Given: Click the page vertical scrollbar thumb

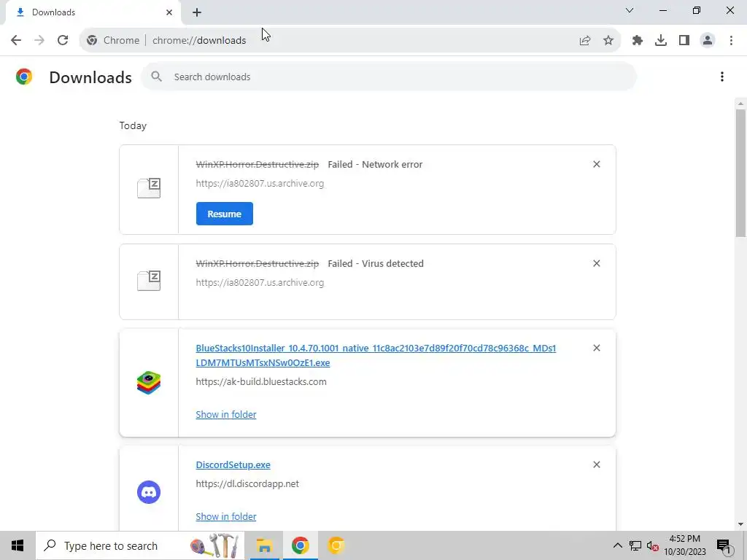Looking at the screenshot, I should coord(740,173).
